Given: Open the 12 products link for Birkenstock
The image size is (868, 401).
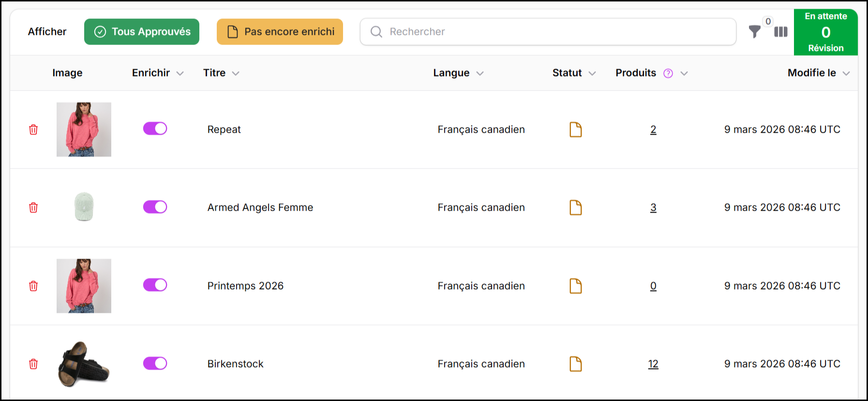Looking at the screenshot, I should (653, 364).
